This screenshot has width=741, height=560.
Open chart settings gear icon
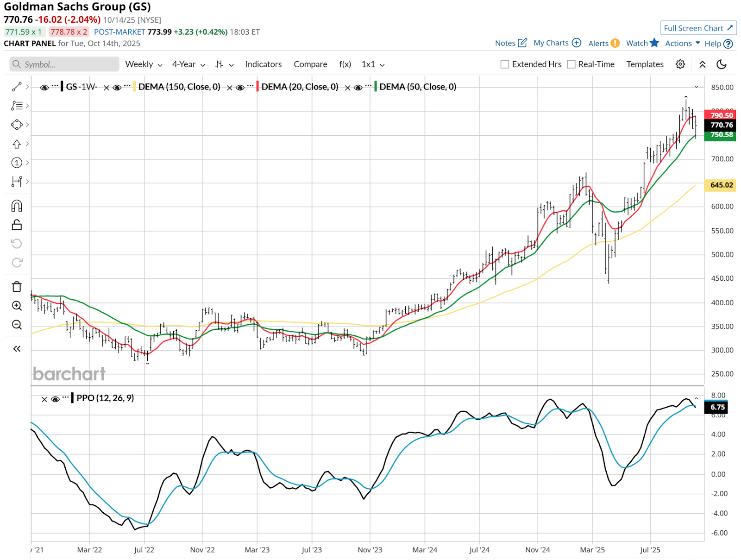(x=680, y=64)
